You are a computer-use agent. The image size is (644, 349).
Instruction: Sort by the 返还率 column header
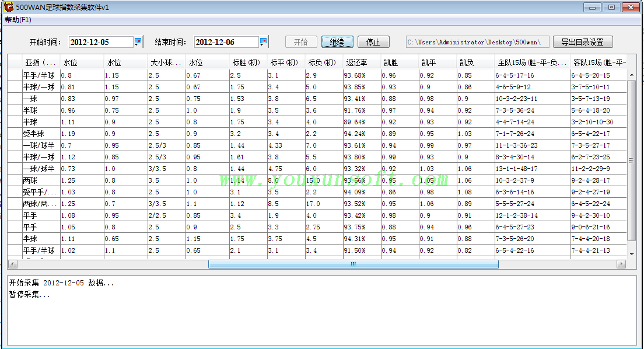click(x=362, y=62)
